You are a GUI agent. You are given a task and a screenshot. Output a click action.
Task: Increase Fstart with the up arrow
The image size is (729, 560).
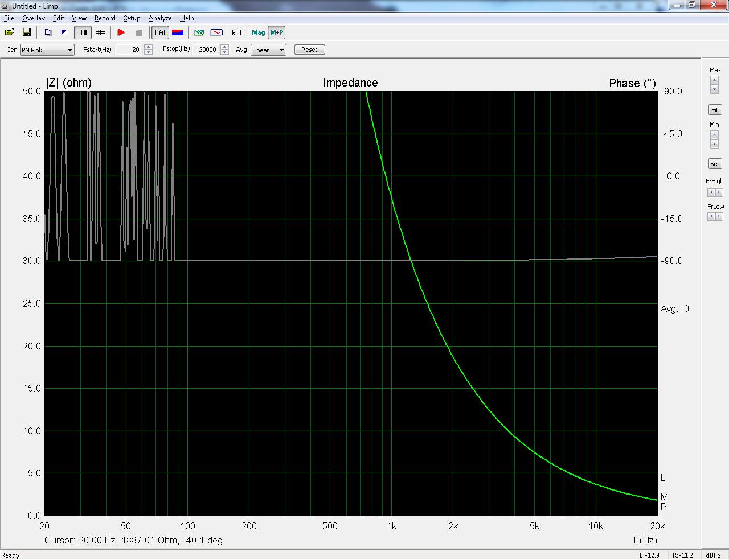(148, 47)
